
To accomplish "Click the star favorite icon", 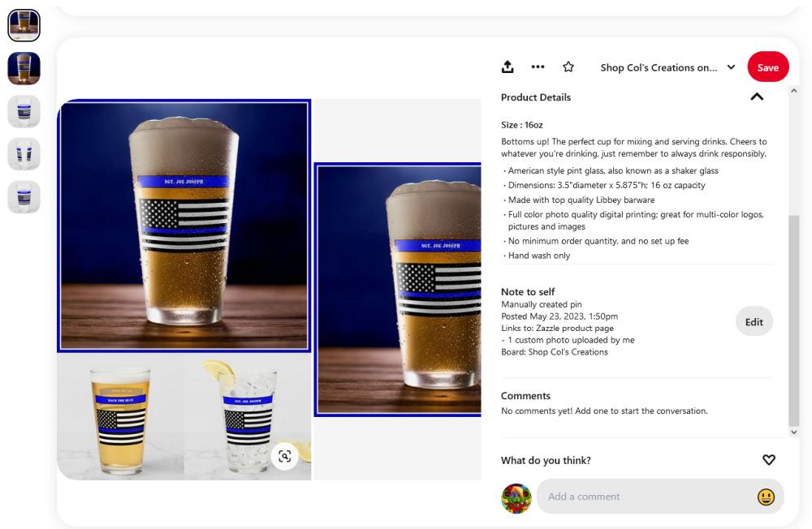I will pyautogui.click(x=568, y=67).
